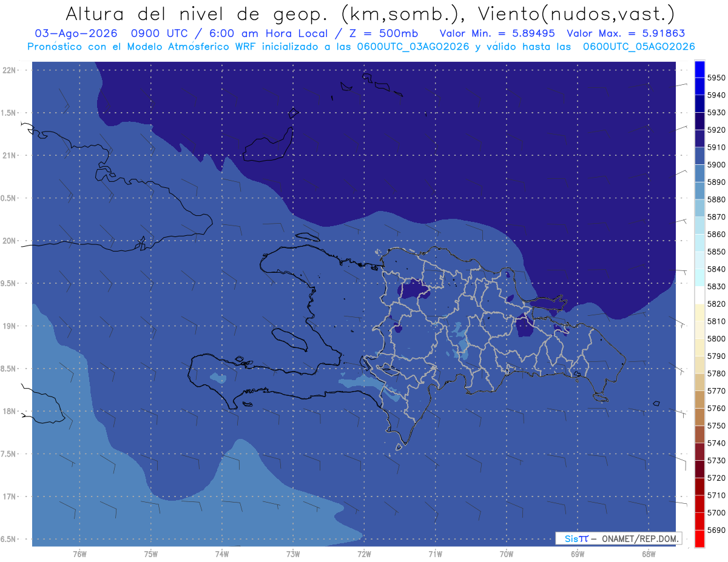Click the red swatch below 5690
Viewport: 728px width, 562px height.
[699, 539]
